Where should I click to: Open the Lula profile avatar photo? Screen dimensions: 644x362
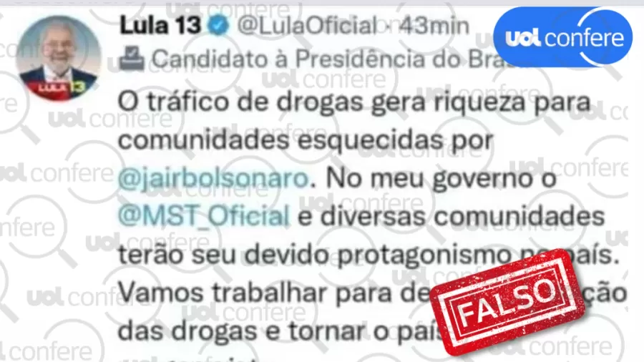tap(59, 58)
